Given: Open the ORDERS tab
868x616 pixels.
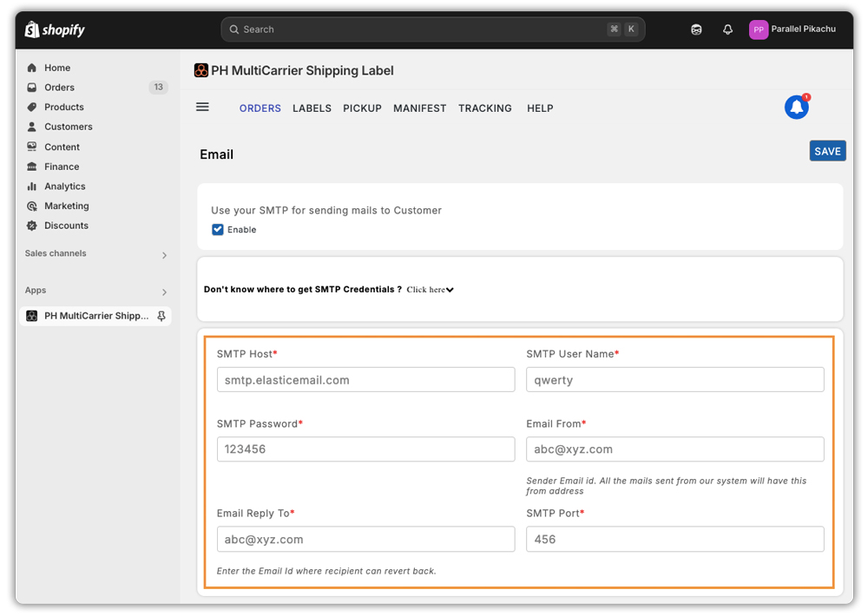Looking at the screenshot, I should point(260,108).
